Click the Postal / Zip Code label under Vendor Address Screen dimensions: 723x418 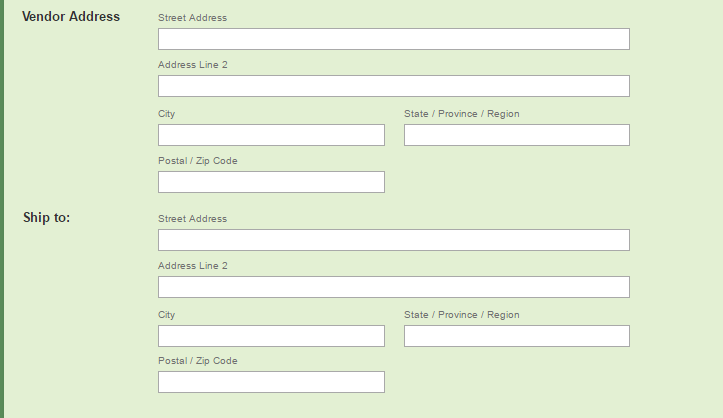(x=198, y=161)
